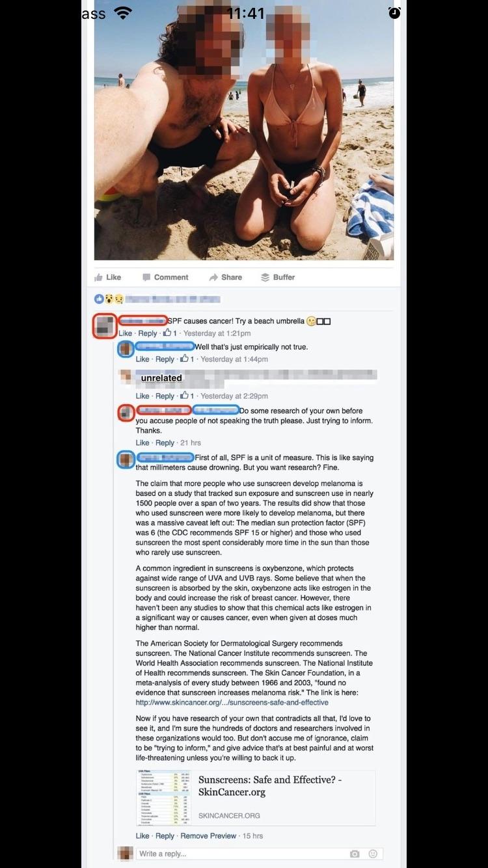
Task: Like the long comment posted 15 hrs ago
Action: coord(142,836)
